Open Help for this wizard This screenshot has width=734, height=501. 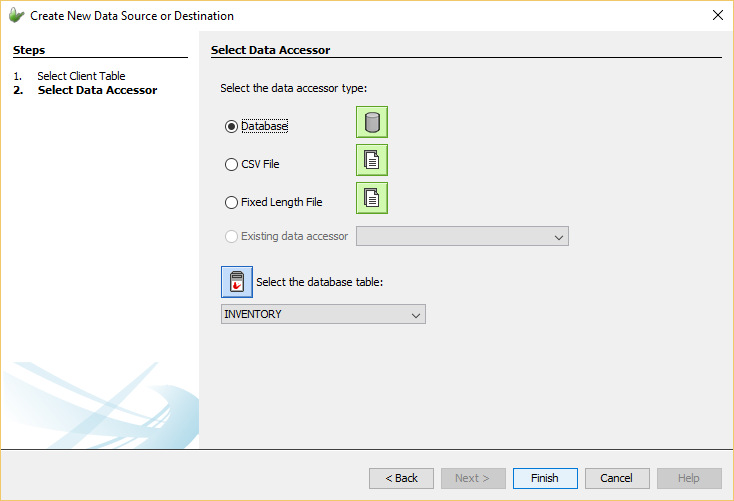[689, 478]
